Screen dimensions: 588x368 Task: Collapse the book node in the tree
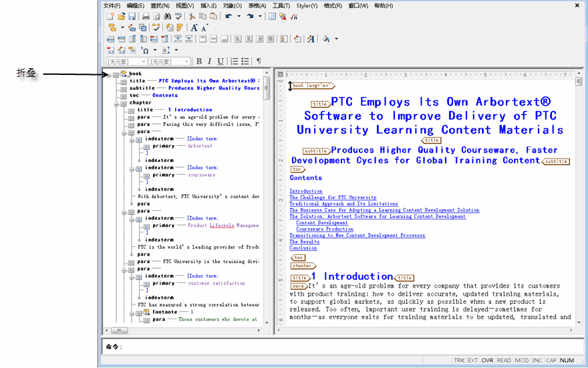click(109, 75)
